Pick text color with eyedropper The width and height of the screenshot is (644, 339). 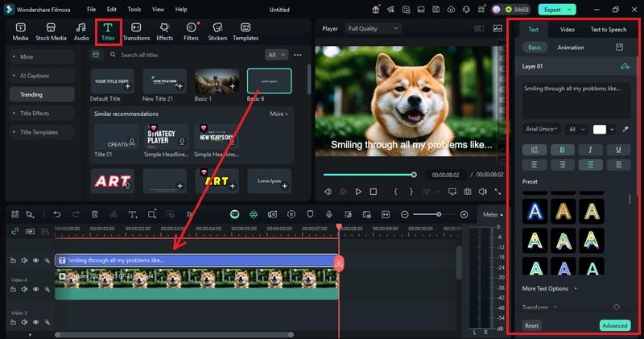click(x=625, y=129)
